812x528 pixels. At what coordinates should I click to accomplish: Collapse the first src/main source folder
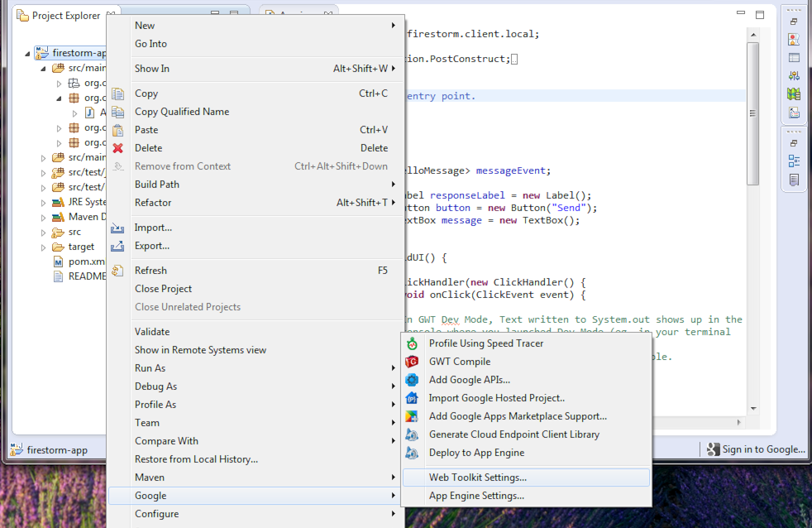pyautogui.click(x=43, y=69)
